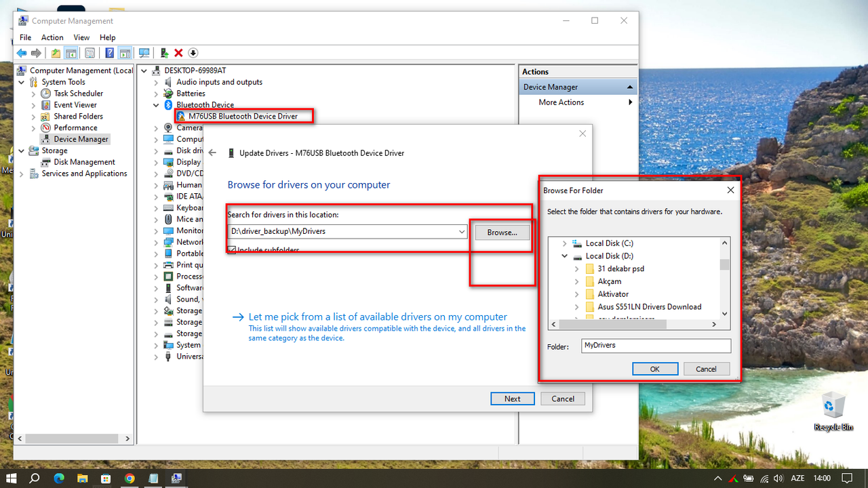The height and width of the screenshot is (488, 868).
Task: Click the red X Uninstall device icon
Action: pos(178,53)
